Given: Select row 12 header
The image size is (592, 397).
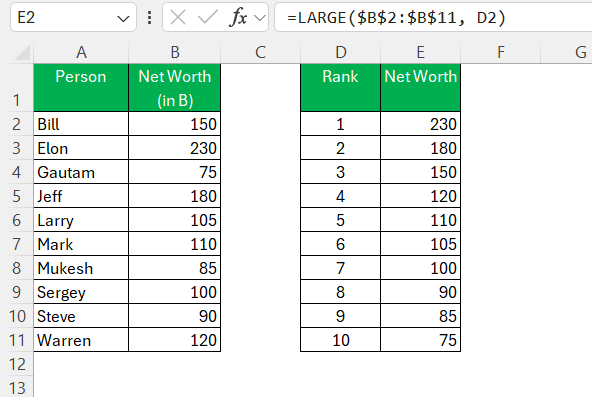Looking at the screenshot, I should tap(17, 364).
